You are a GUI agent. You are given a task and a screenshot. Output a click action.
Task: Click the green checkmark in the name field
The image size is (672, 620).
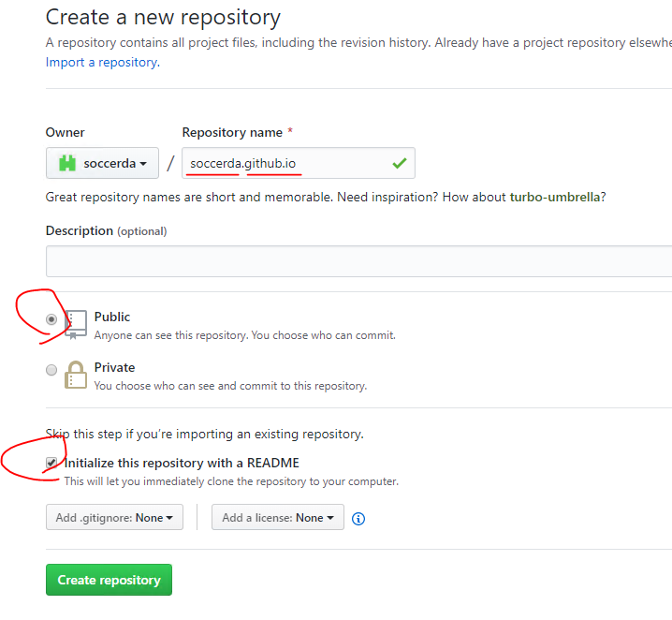coord(400,163)
